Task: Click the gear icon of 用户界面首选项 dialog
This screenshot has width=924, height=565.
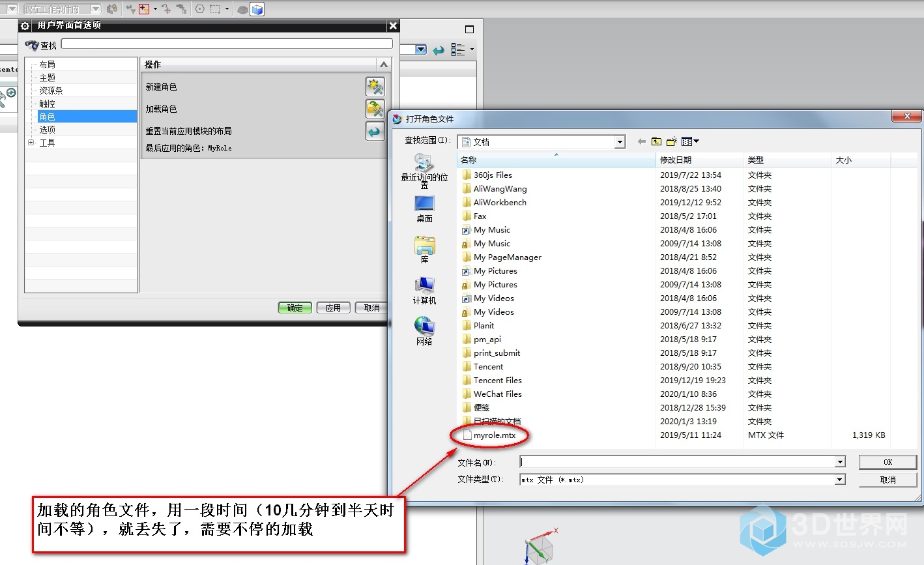Action: 25,25
